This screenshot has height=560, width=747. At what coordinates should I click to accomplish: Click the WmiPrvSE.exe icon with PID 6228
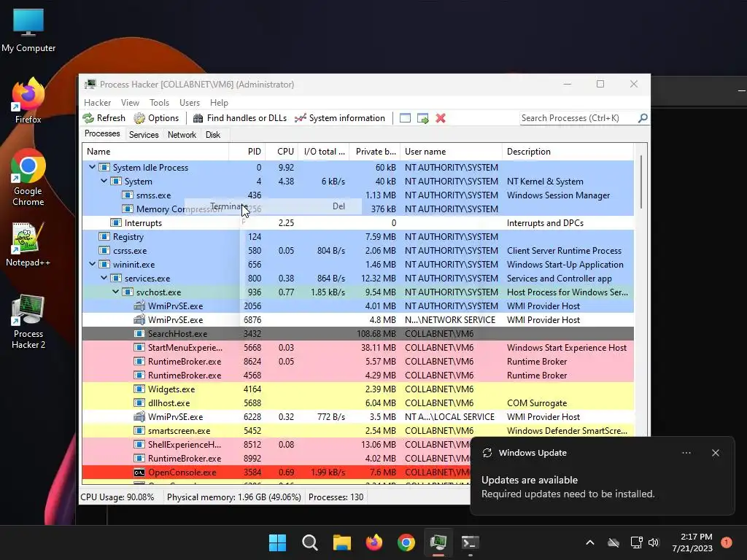tap(139, 416)
